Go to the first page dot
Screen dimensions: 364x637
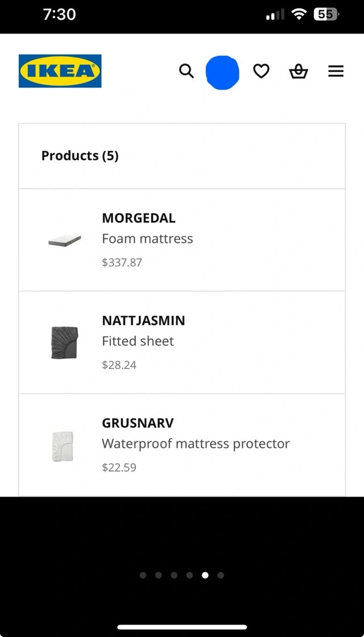[143, 575]
